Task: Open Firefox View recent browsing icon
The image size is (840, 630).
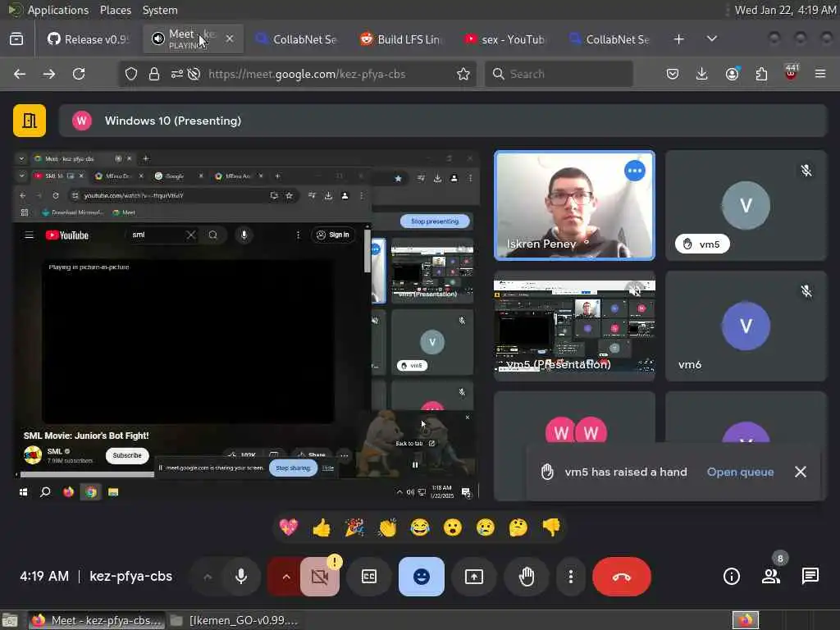Action: tap(16, 39)
